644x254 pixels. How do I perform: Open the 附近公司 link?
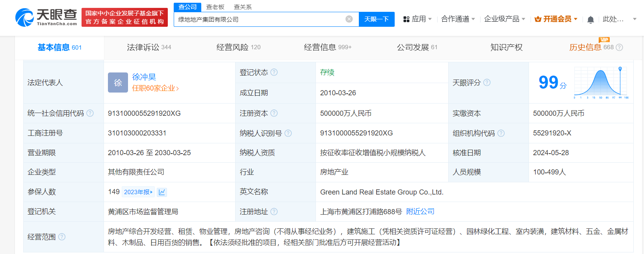pyautogui.click(x=420, y=212)
